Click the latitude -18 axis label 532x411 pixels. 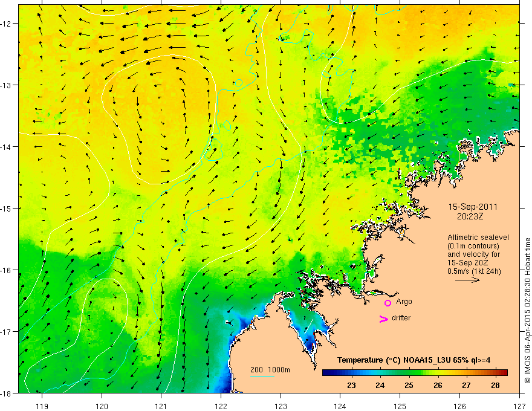(6, 393)
